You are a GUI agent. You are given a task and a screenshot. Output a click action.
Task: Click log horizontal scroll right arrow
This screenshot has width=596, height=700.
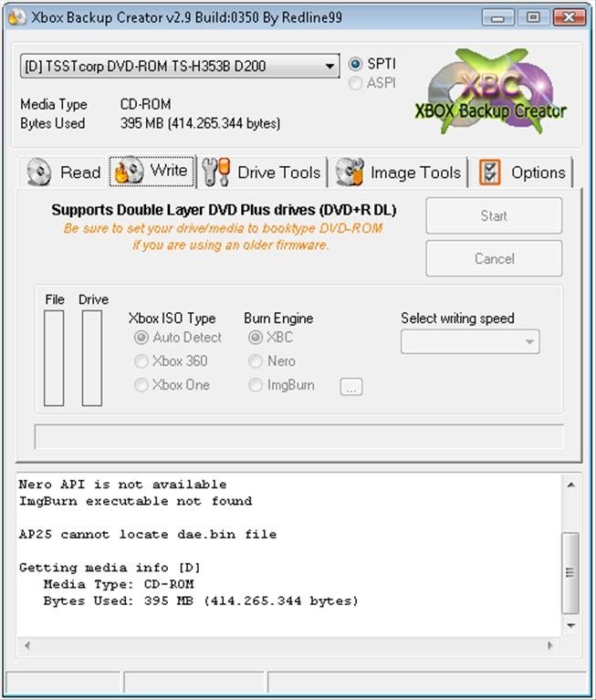pos(550,645)
